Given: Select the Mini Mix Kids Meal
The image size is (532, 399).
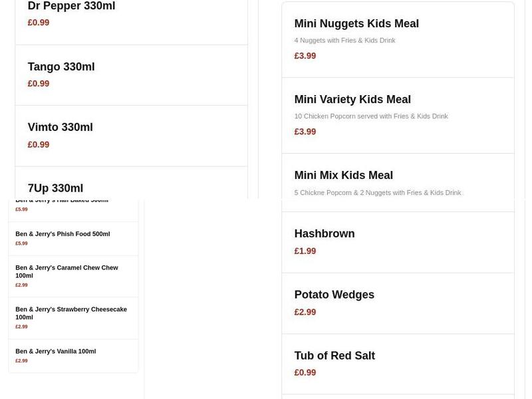Looking at the screenshot, I should point(343,175).
